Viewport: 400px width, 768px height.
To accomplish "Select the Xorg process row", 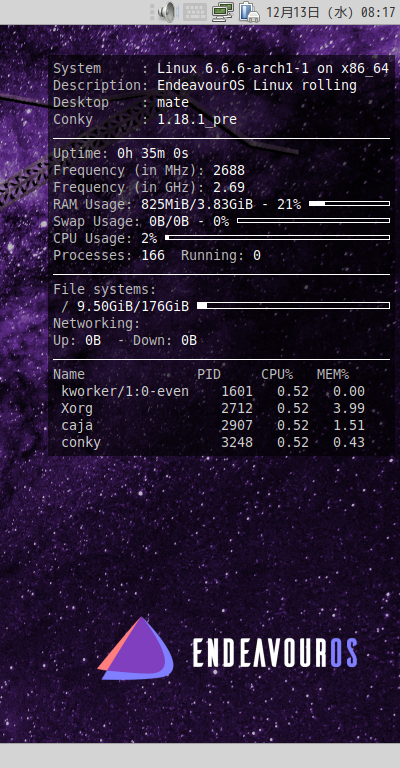I will coord(213,408).
